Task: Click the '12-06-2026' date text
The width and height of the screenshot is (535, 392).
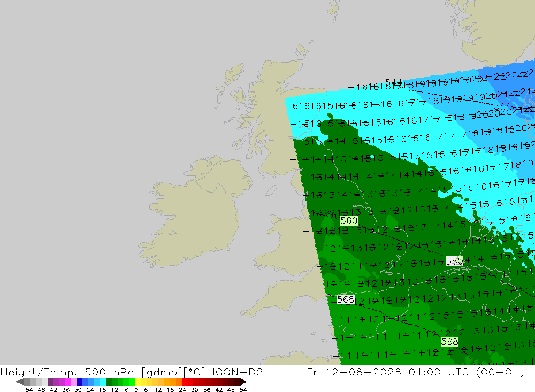Action: [363, 372]
